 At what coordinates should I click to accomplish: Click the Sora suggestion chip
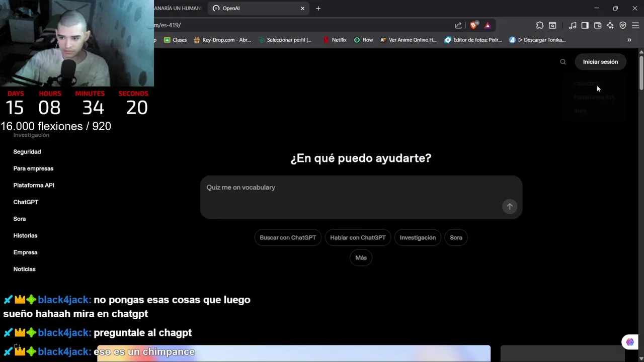(456, 238)
